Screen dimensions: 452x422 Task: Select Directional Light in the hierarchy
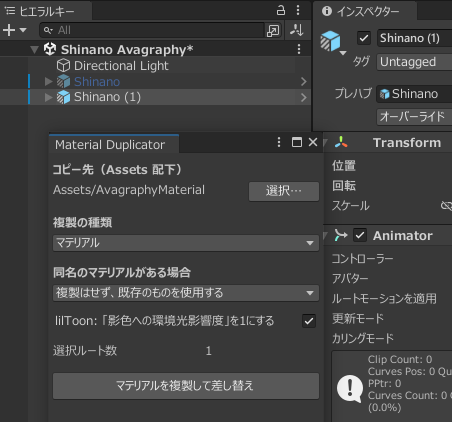click(x=121, y=66)
